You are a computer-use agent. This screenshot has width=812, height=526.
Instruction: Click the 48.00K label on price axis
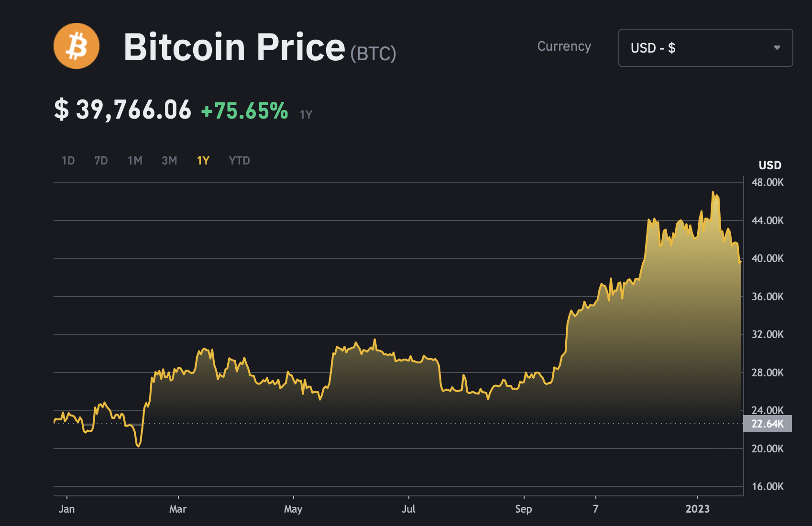pos(767,182)
